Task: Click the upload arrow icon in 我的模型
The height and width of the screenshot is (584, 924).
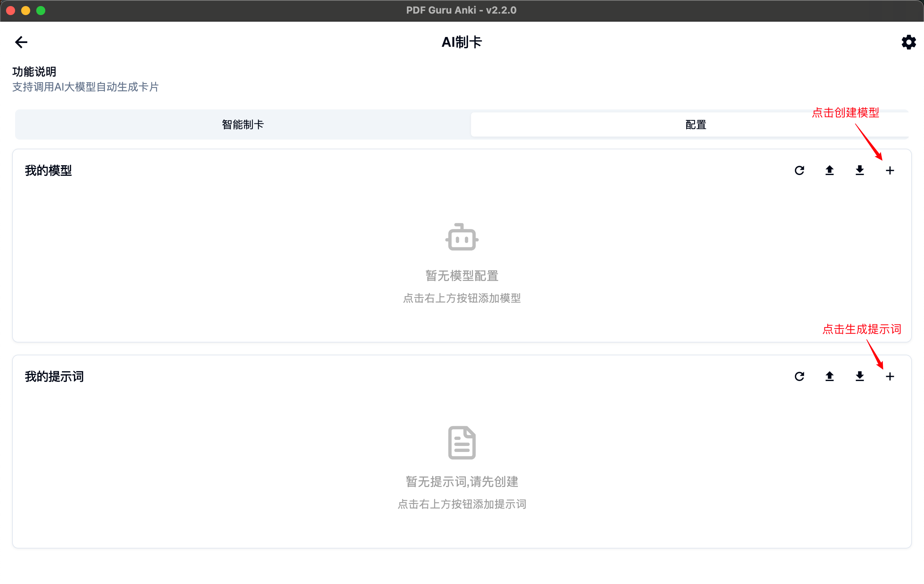Action: pos(829,170)
